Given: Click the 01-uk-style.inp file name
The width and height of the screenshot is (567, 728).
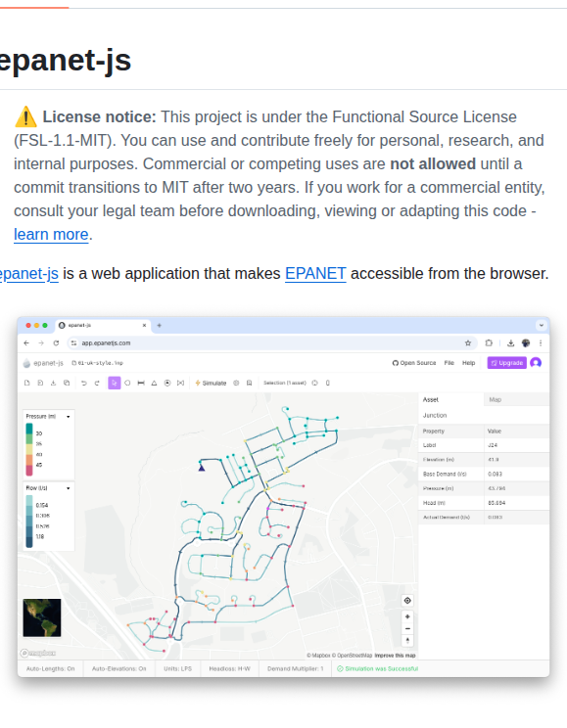Looking at the screenshot, I should pos(98,363).
